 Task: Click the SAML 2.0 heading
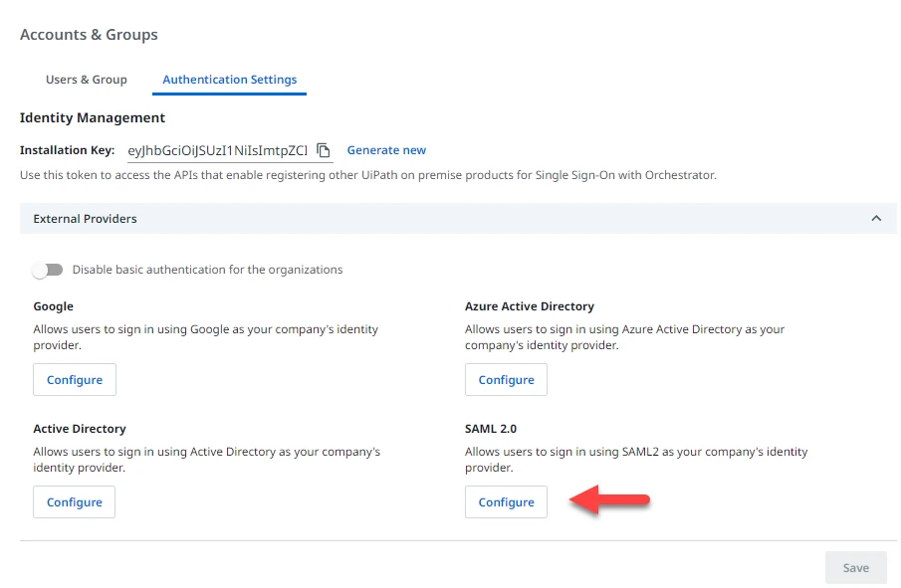(x=491, y=429)
